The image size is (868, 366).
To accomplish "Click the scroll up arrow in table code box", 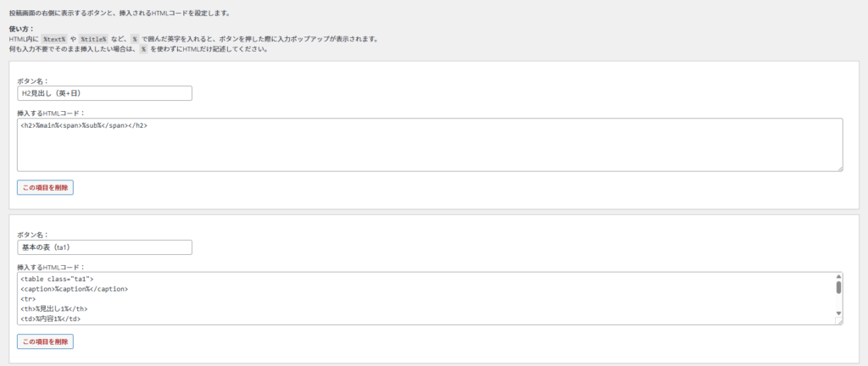I will 838,277.
